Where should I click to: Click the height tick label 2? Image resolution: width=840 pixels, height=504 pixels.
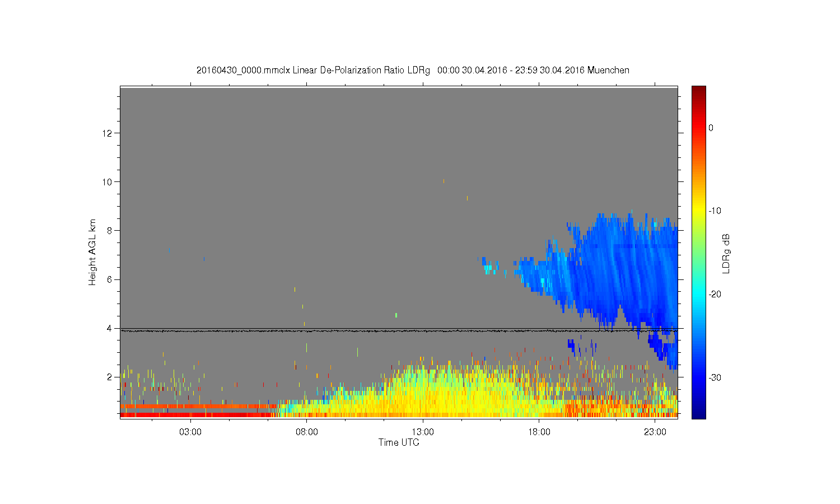[110, 377]
